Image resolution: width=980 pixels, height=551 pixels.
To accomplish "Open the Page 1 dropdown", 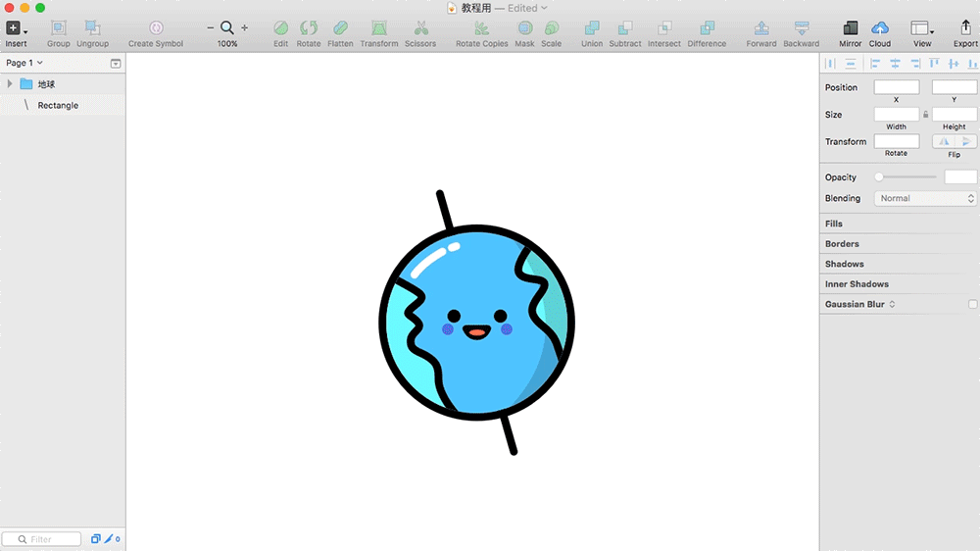I will 24,63.
